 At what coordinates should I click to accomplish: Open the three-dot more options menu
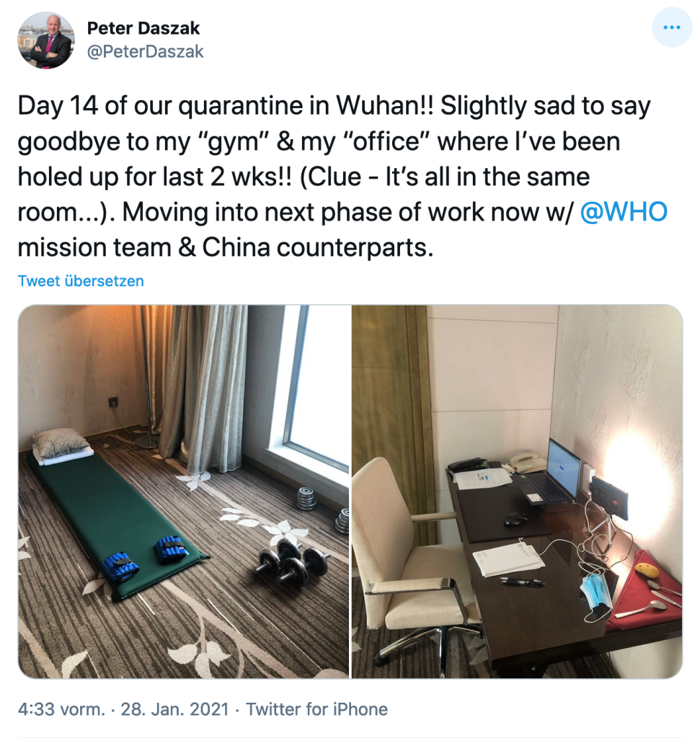pos(672,27)
